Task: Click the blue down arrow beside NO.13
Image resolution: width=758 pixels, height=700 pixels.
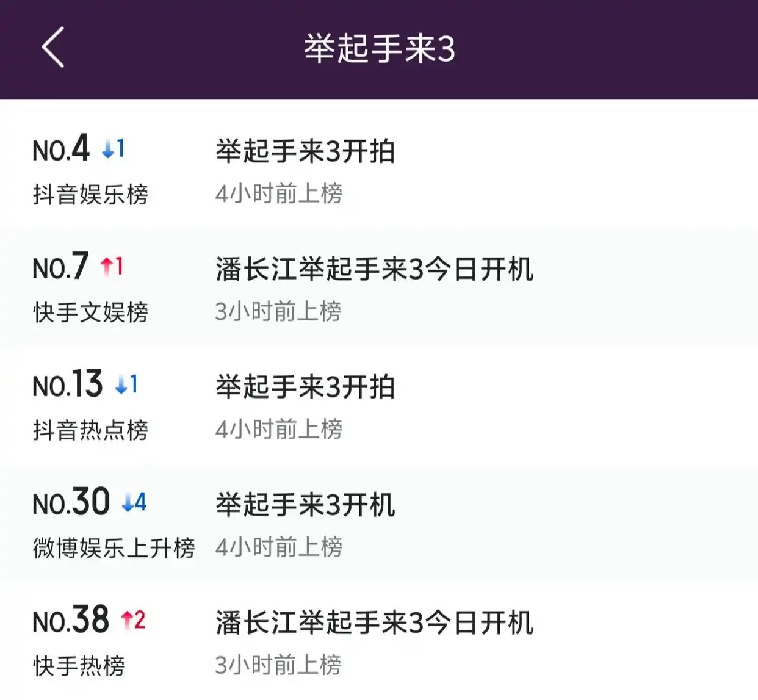Action: click(121, 384)
